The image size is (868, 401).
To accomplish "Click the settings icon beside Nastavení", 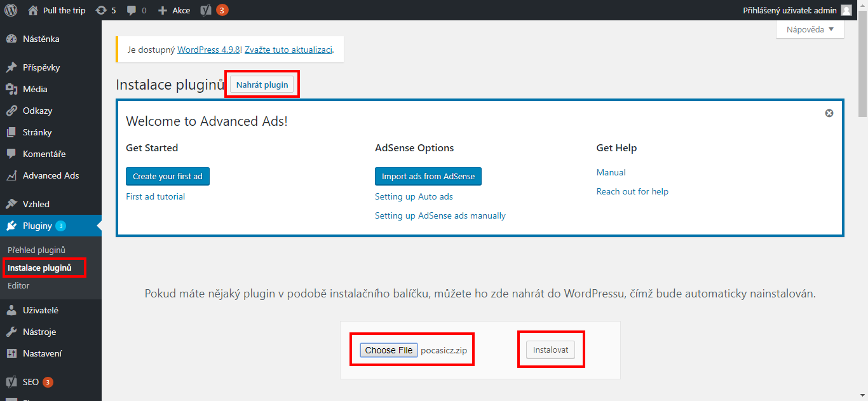I will pos(11,353).
